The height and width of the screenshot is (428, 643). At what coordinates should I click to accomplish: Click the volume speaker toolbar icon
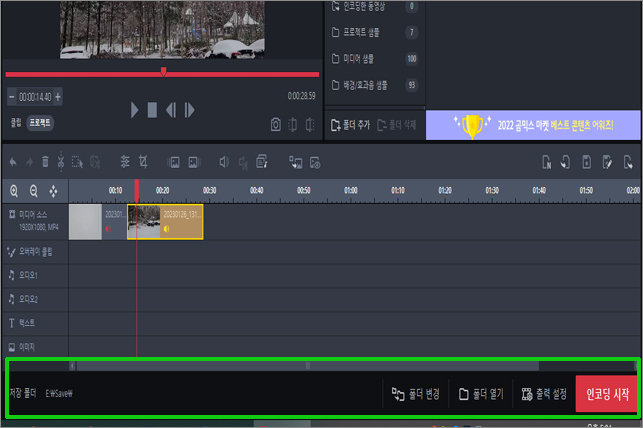[x=224, y=162]
